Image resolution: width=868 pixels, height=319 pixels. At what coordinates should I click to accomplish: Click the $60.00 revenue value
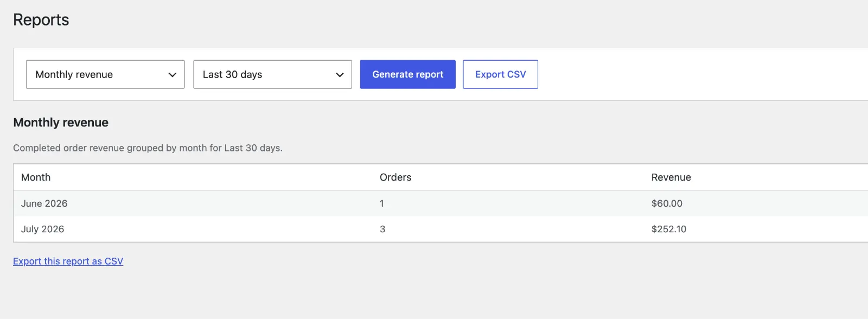point(667,203)
